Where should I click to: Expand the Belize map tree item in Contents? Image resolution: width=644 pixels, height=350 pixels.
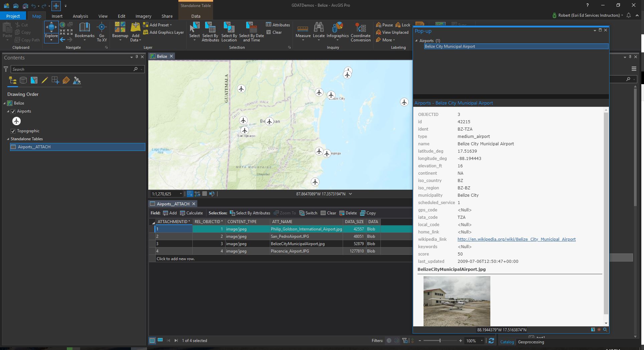[x=4, y=103]
